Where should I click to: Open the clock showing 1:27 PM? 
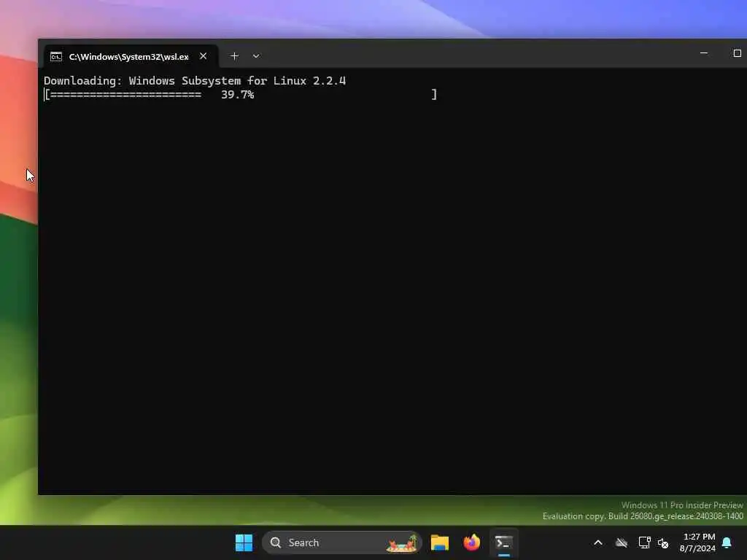click(x=697, y=542)
